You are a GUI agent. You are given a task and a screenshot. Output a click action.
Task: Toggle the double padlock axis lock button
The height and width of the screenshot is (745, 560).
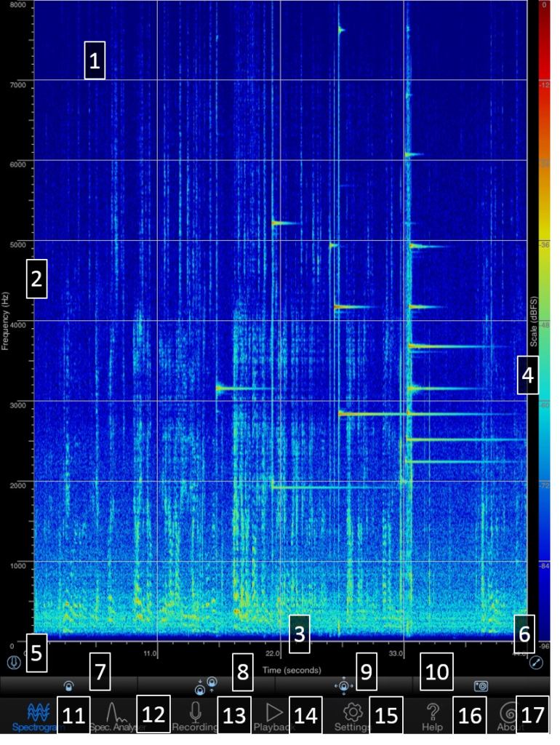[x=206, y=685]
